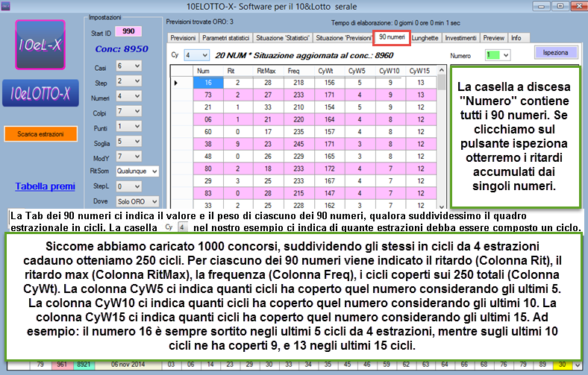Expand the Numeri dropdown in Impostazioni

pyautogui.click(x=128, y=96)
